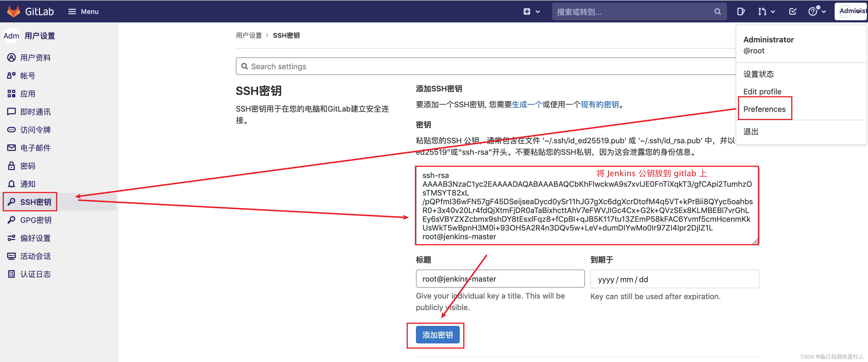This screenshot has height=362, width=868.
Task: Open the merge requests icon
Action: coord(762,12)
